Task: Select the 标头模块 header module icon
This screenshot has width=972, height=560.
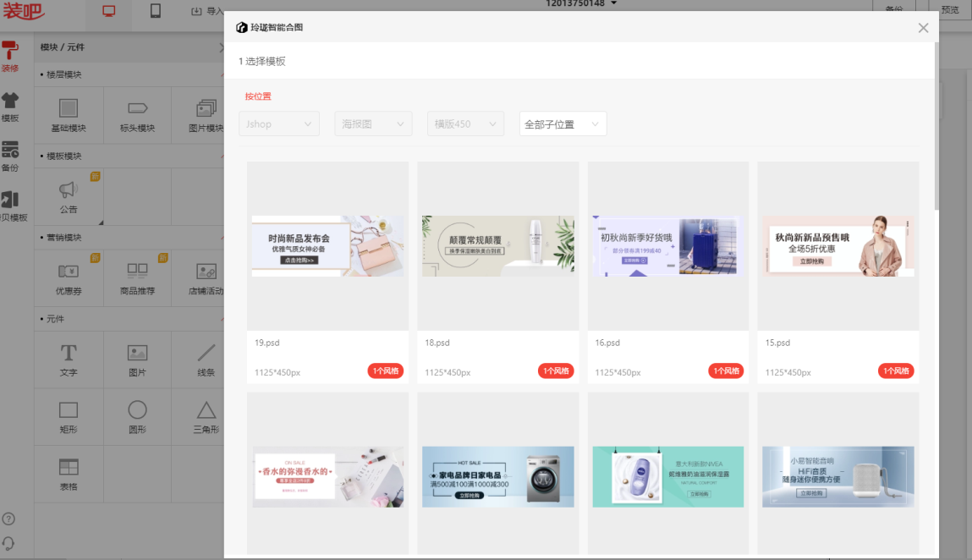Action: [x=138, y=115]
